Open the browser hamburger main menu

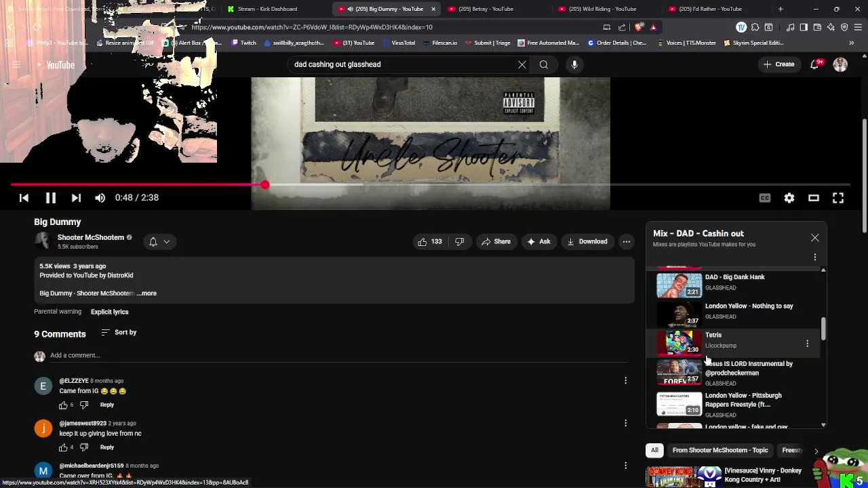858,27
